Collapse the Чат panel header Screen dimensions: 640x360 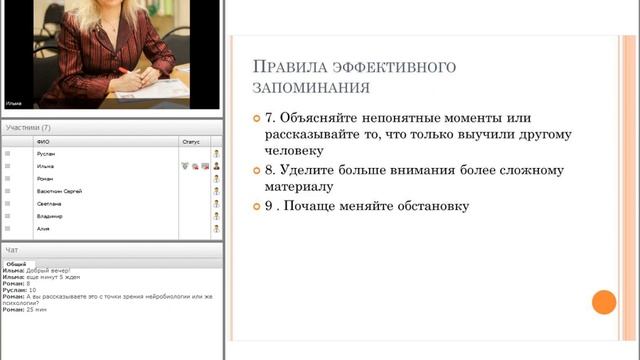click(112, 250)
